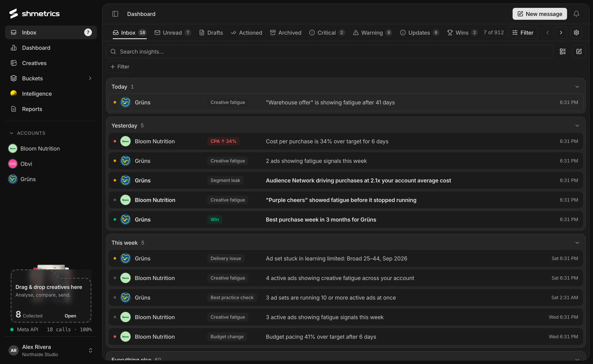This screenshot has height=364, width=593.
Task: Click the creatives drag and drop zone
Action: pos(51,296)
